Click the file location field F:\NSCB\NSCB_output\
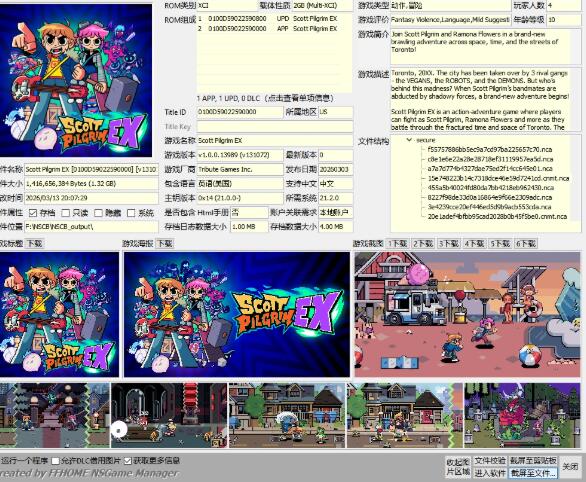 91,226
